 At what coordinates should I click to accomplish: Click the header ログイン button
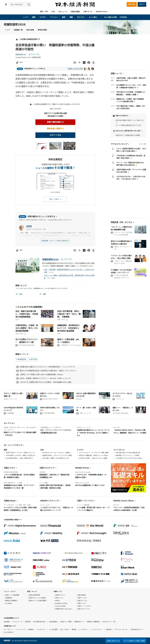click(142, 4)
